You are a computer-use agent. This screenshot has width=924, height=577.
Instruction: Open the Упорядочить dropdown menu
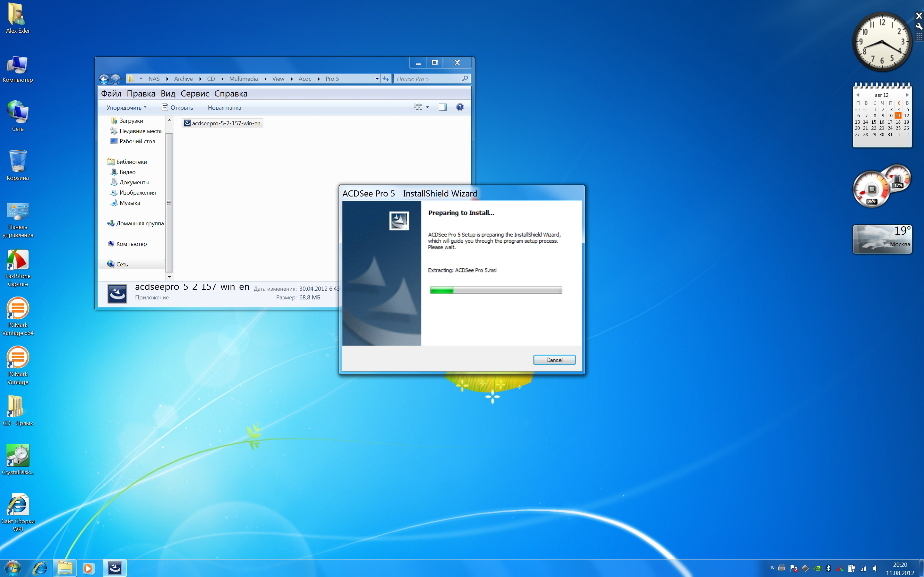pyautogui.click(x=126, y=108)
